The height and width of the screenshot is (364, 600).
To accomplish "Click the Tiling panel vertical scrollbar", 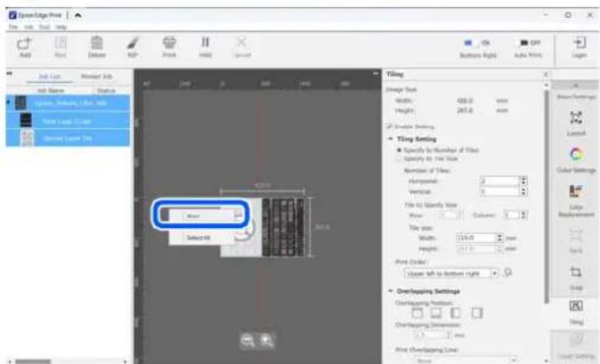I will point(547,195).
